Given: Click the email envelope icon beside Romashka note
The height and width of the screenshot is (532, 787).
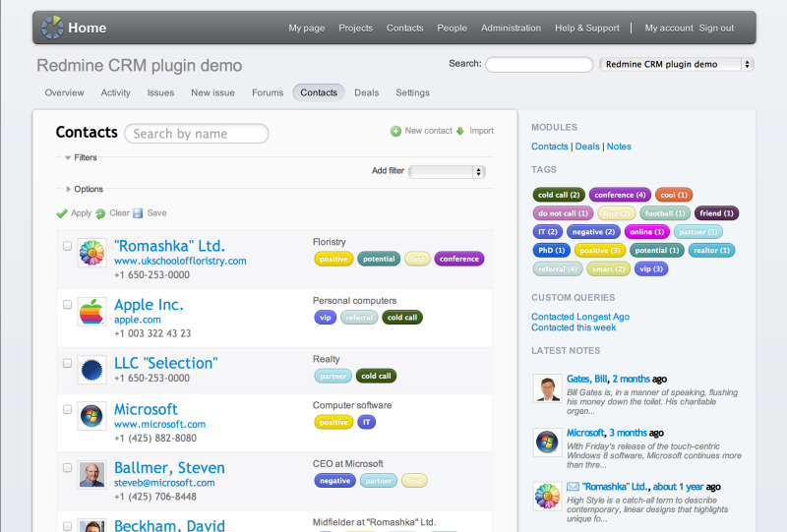Looking at the screenshot, I should (573, 487).
